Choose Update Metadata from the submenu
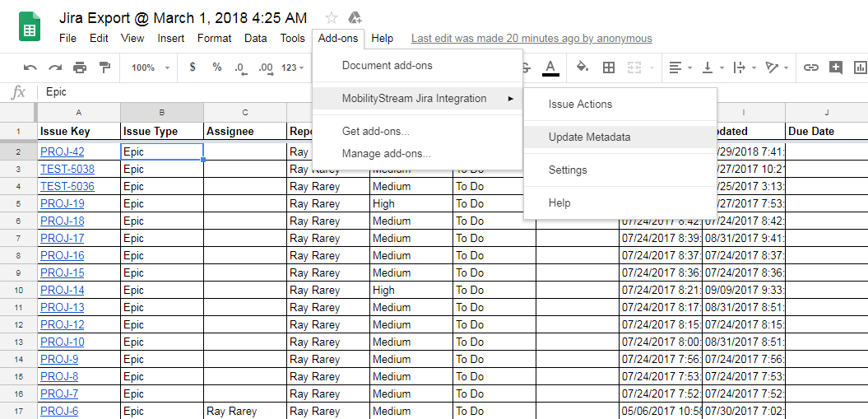 [x=589, y=137]
